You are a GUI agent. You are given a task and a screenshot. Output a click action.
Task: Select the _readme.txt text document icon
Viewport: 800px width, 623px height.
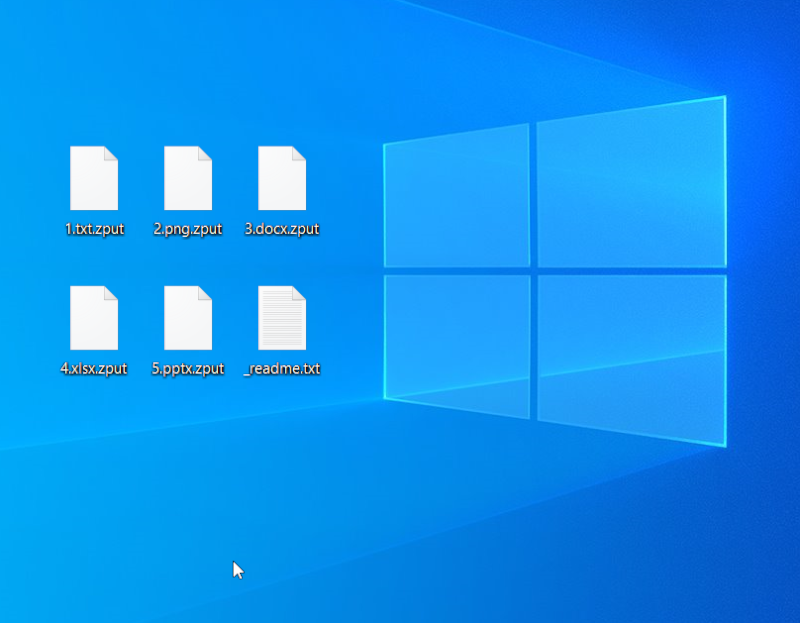coord(282,318)
